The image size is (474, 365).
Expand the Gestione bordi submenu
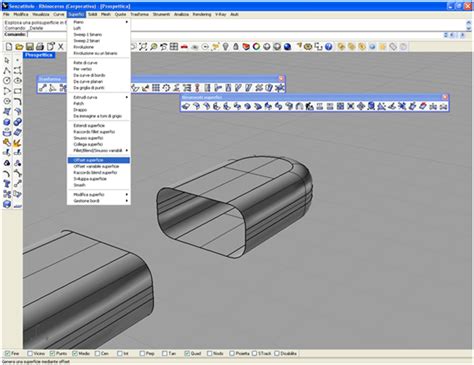[x=99, y=201]
